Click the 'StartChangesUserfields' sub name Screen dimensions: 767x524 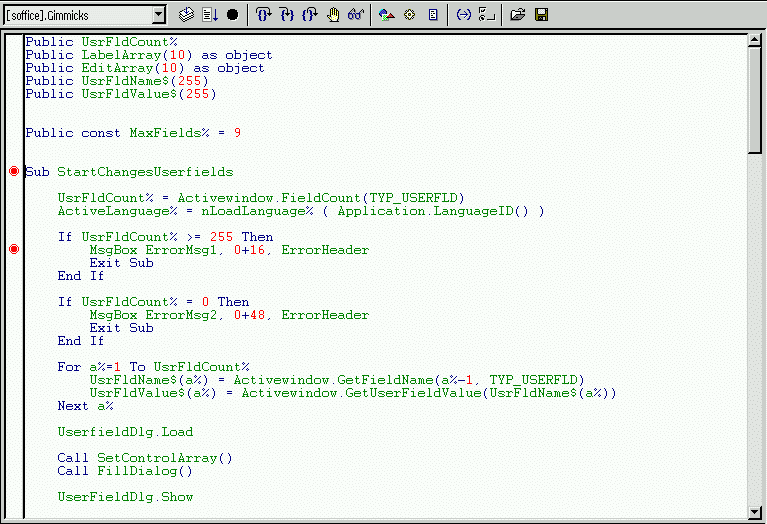(x=145, y=172)
